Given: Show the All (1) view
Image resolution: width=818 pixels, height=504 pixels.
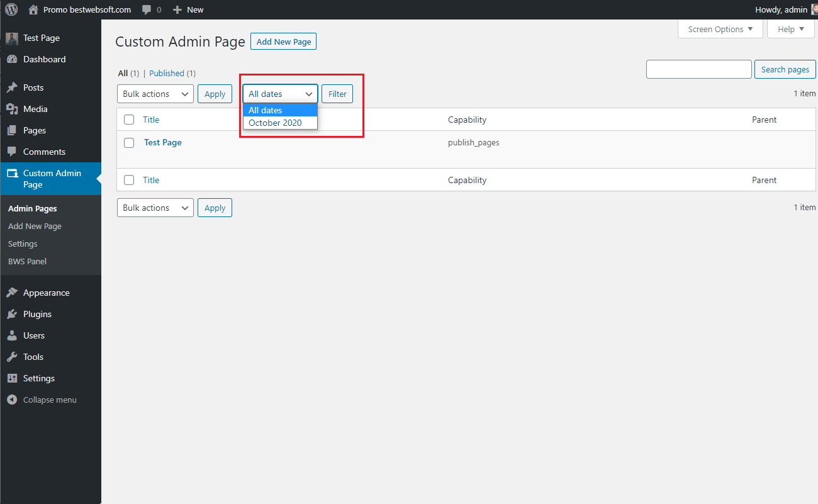Looking at the screenshot, I should tap(128, 73).
